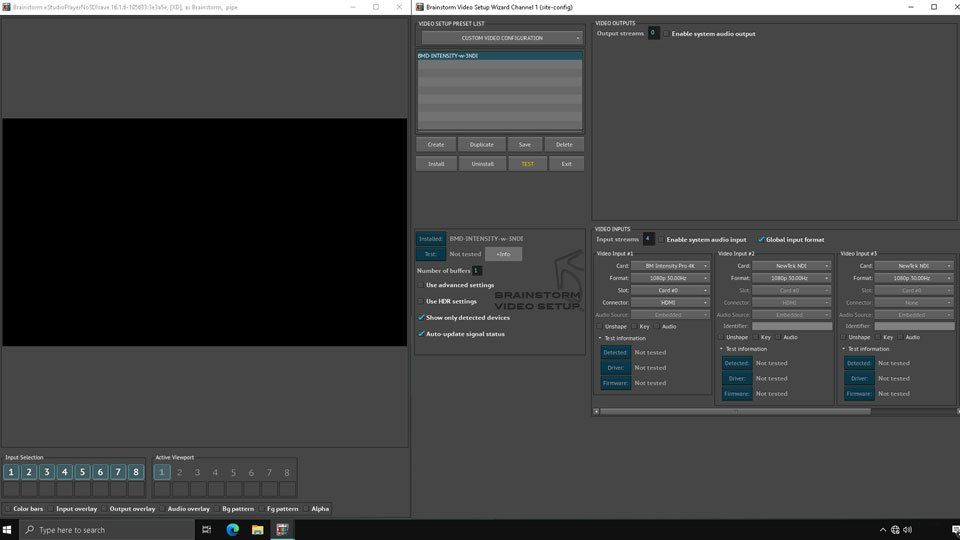Open Custom Video Configuration preset dropdown
This screenshot has width=960, height=540.
[501, 38]
